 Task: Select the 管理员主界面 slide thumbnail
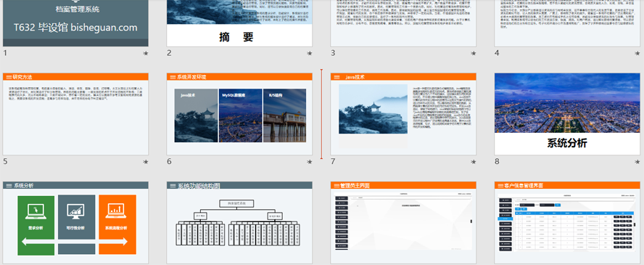(403, 223)
